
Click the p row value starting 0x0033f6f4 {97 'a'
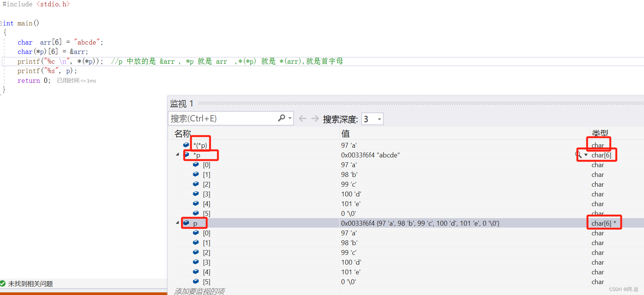tap(420, 223)
